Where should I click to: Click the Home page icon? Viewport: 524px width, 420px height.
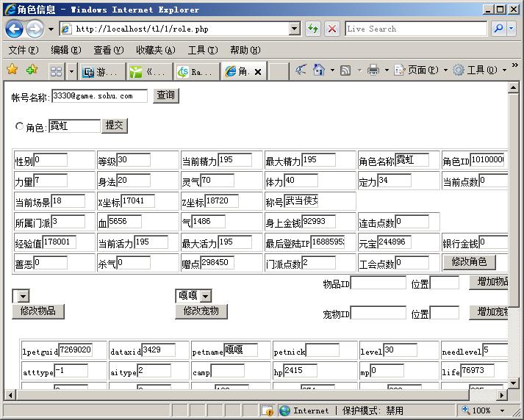point(319,70)
